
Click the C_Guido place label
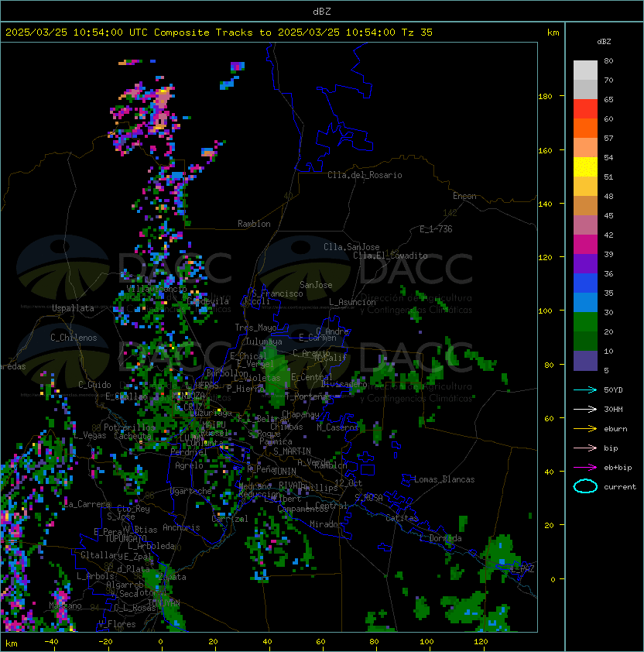pyautogui.click(x=94, y=385)
